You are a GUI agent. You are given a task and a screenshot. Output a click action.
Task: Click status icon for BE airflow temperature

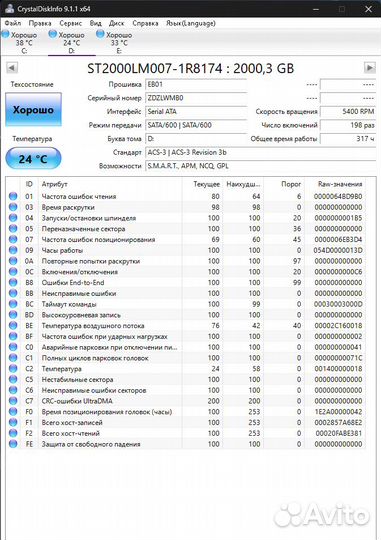(13, 325)
